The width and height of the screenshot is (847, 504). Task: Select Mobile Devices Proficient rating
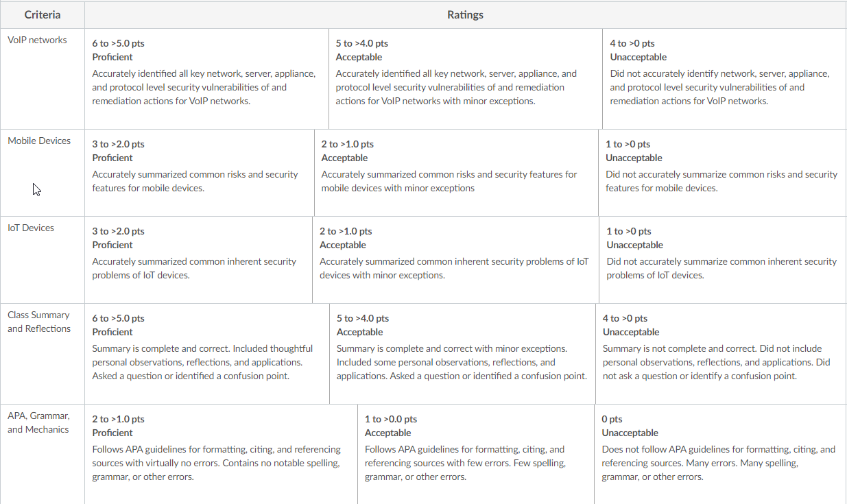point(200,173)
